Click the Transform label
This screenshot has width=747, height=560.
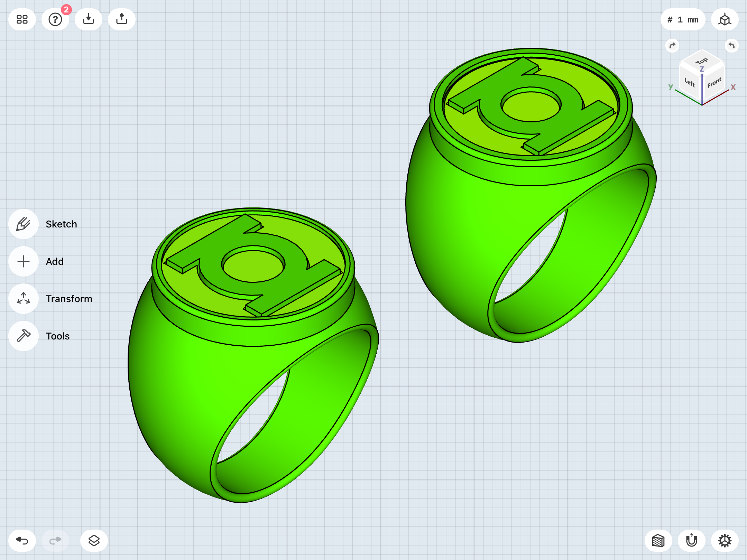(x=69, y=299)
